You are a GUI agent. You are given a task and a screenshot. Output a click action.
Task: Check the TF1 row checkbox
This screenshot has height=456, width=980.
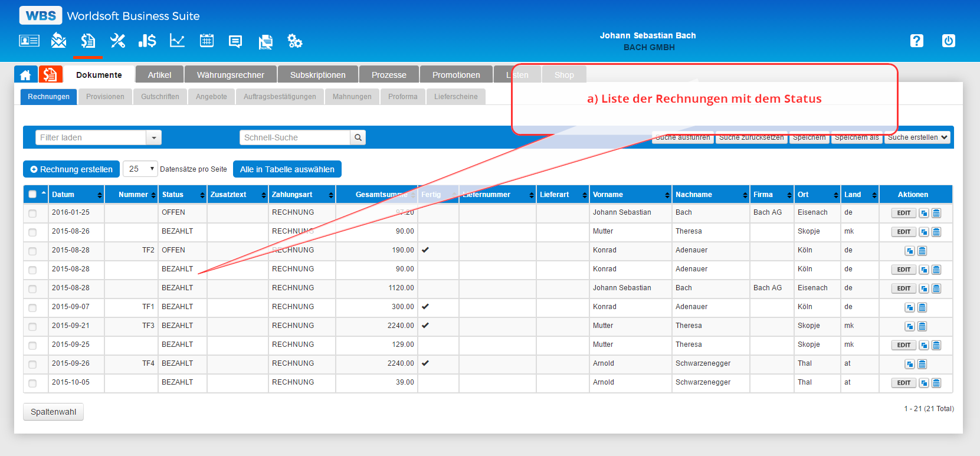[x=32, y=308]
